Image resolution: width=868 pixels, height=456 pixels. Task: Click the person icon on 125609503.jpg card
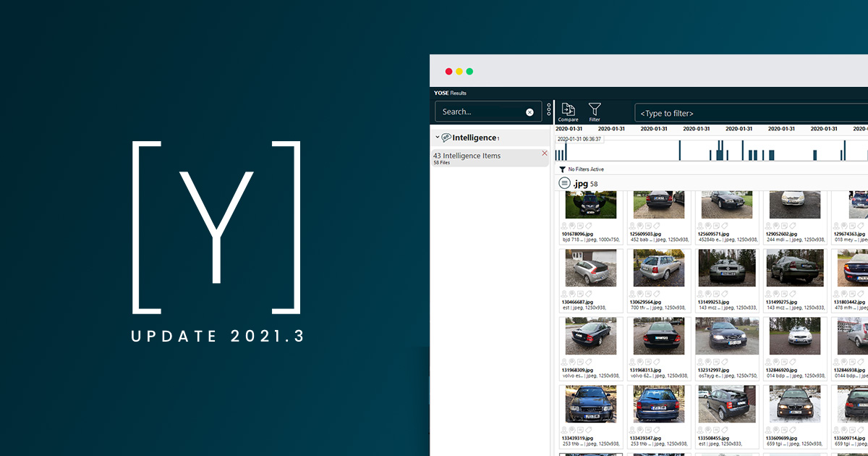(x=633, y=226)
